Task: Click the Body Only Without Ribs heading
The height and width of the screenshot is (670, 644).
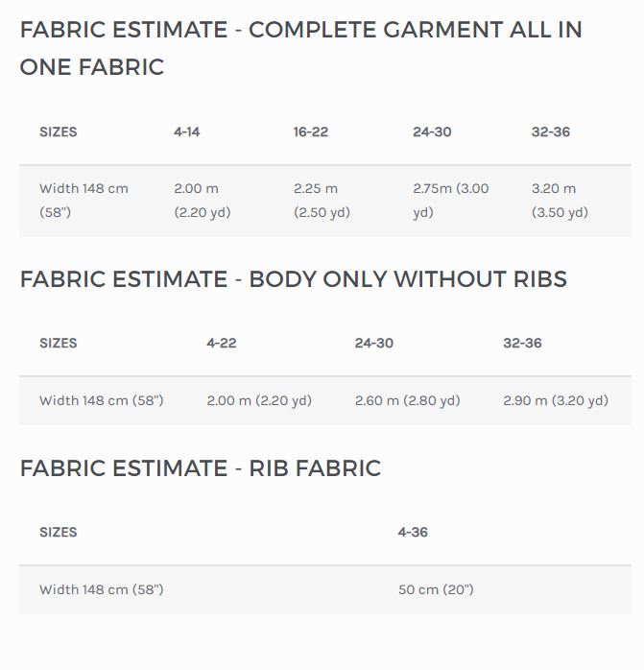Action: pyautogui.click(x=293, y=279)
